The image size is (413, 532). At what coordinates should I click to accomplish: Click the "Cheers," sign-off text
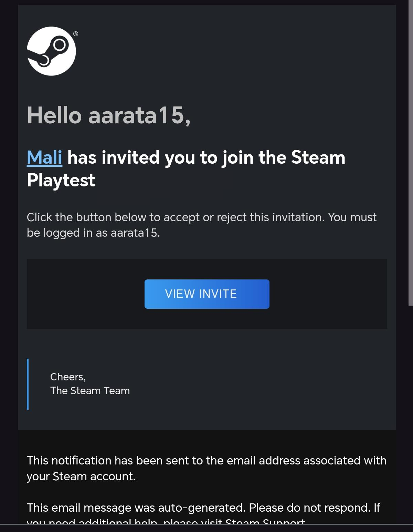(x=68, y=377)
